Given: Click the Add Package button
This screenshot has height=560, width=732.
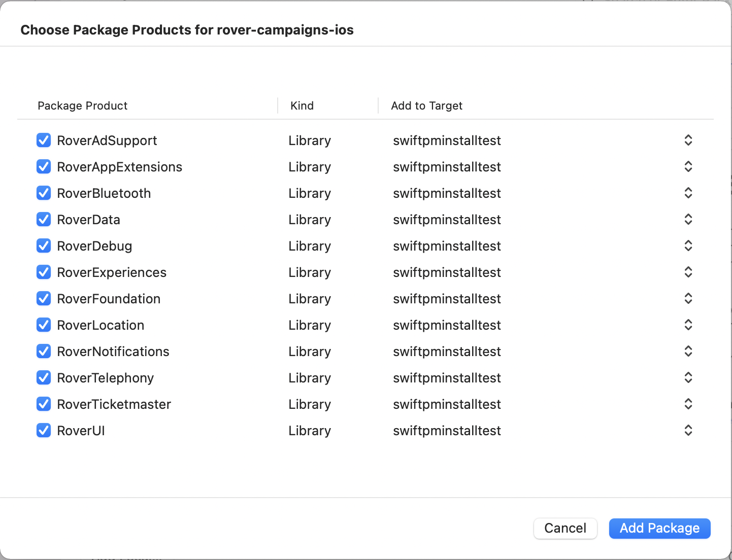Looking at the screenshot, I should [659, 528].
